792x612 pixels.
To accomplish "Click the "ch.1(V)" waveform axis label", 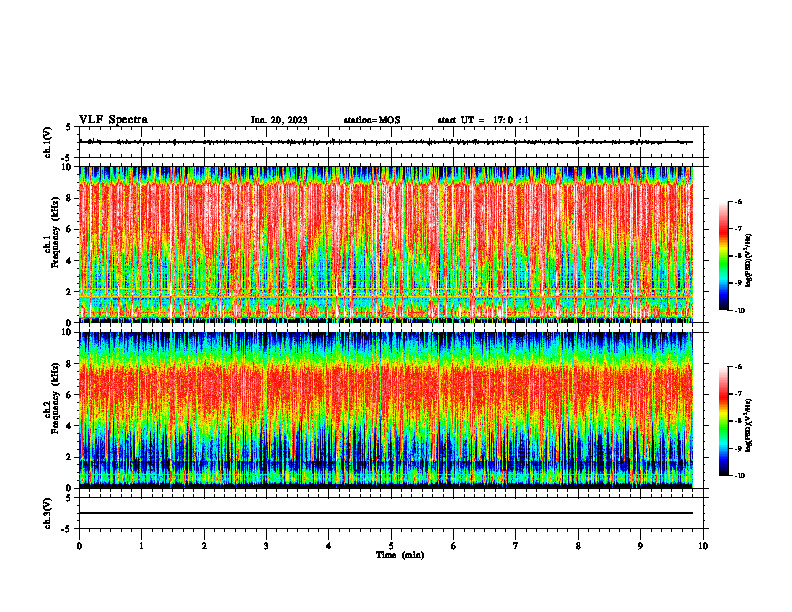I will [x=47, y=142].
